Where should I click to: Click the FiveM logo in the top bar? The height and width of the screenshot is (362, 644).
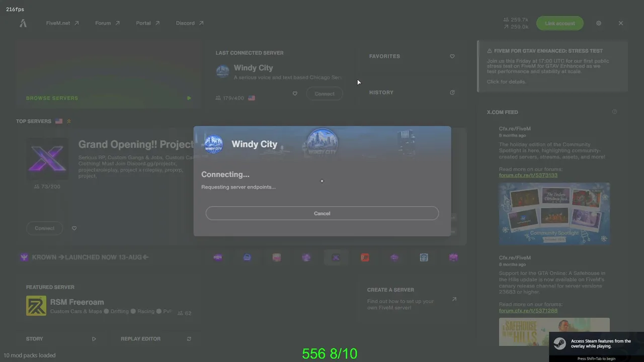pos(23,23)
